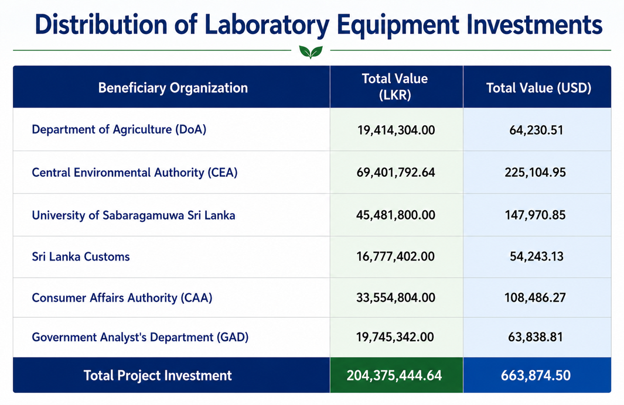624x405 pixels.
Task: Click total LKR value 204,375,444.64
Action: pyautogui.click(x=394, y=376)
